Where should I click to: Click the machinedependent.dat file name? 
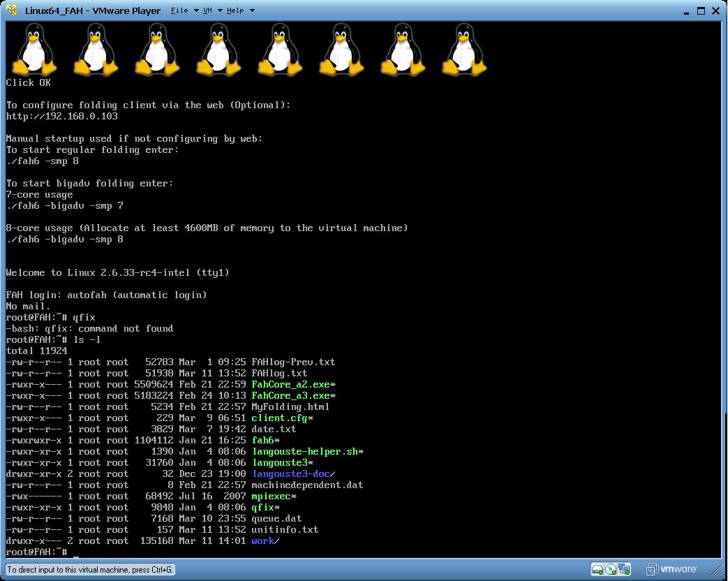click(307, 485)
